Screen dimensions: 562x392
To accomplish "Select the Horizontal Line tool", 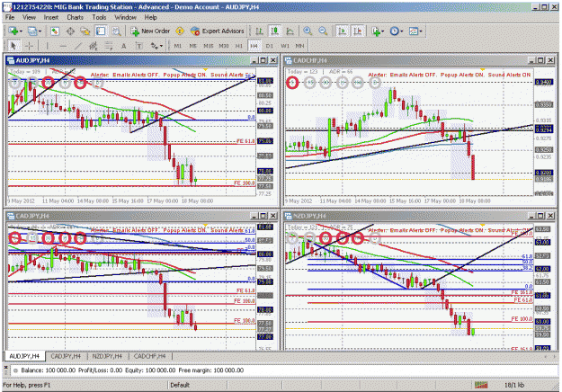I will (63, 46).
